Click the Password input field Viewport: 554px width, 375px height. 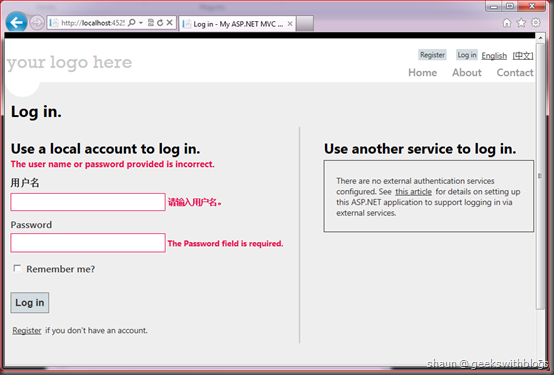coord(88,242)
